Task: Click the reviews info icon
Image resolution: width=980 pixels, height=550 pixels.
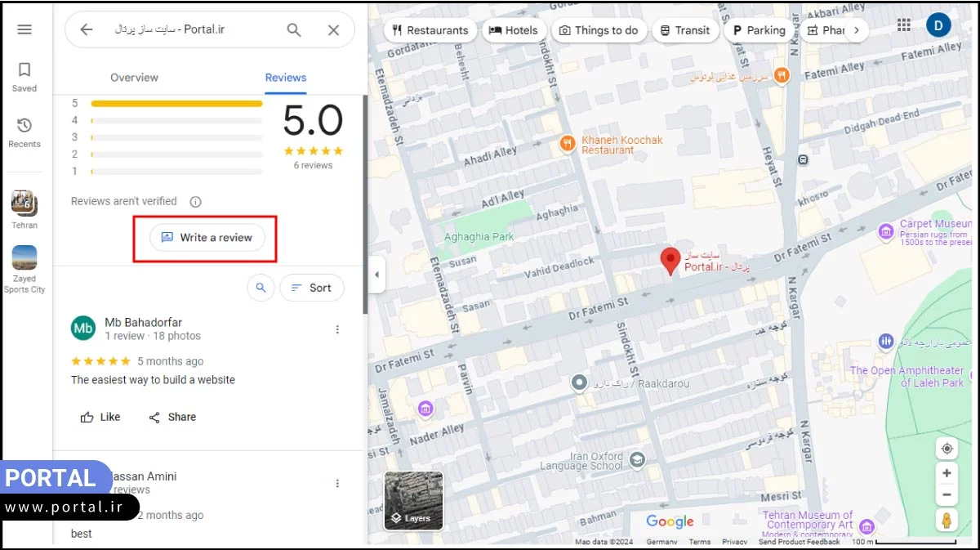Action: [x=195, y=202]
